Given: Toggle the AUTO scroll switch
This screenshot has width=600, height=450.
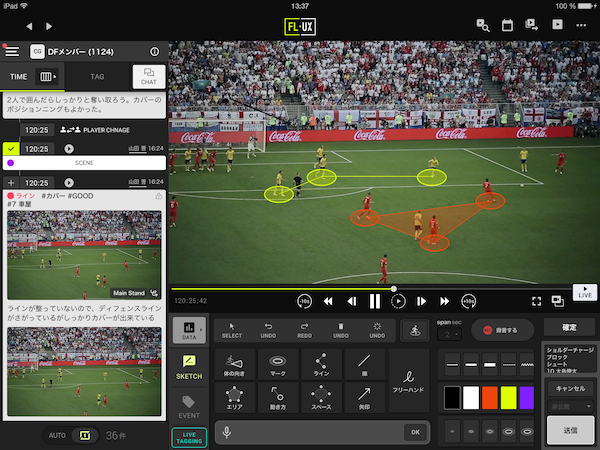Looking at the screenshot, I should point(85,435).
